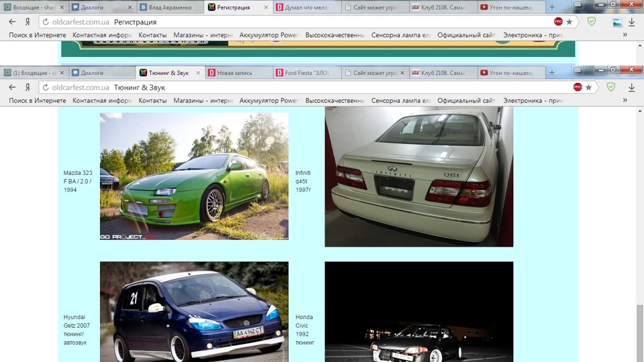Add new tab in lower window
Viewport: 644px width, 362px height.
point(552,72)
